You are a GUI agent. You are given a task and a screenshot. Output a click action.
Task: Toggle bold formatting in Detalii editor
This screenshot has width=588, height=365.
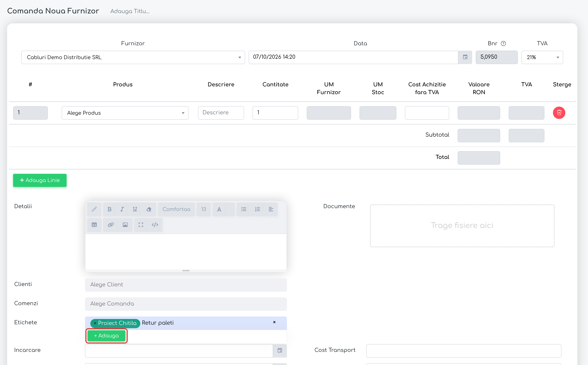109,209
